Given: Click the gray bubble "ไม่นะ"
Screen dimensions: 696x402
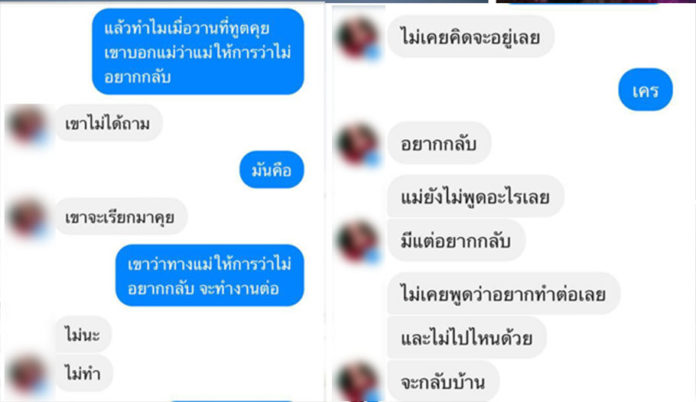Looking at the screenshot, I should 82,334.
